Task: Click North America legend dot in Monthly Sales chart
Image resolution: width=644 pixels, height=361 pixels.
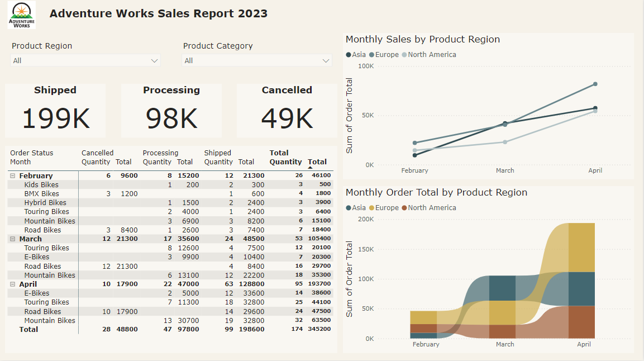Action: [x=404, y=55]
